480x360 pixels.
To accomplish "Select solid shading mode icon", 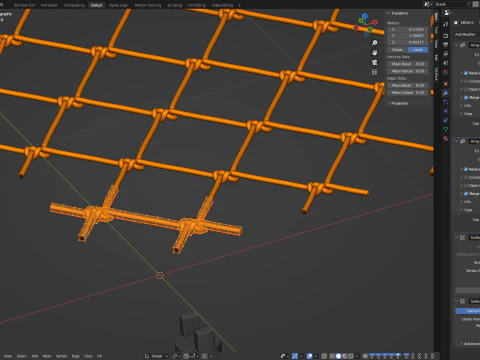I will (x=338, y=356).
